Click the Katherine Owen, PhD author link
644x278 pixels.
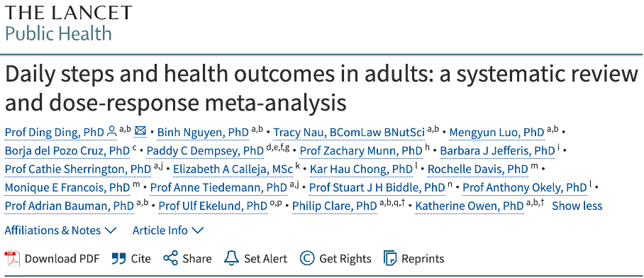coord(470,206)
